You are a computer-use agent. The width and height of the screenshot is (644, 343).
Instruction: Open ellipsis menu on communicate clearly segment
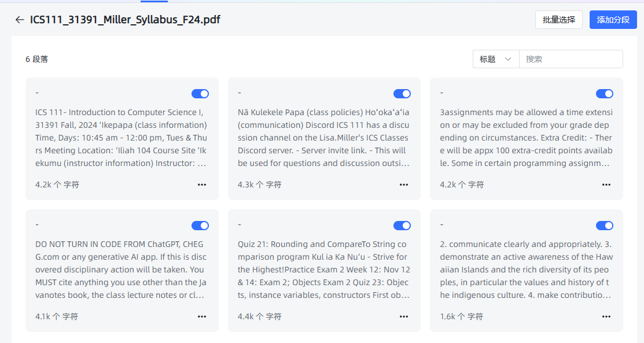(x=606, y=316)
